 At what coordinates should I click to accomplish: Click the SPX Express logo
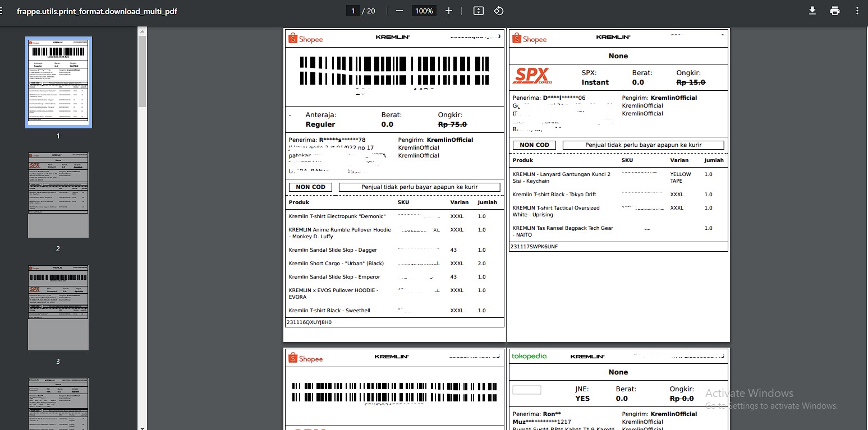pyautogui.click(x=533, y=76)
